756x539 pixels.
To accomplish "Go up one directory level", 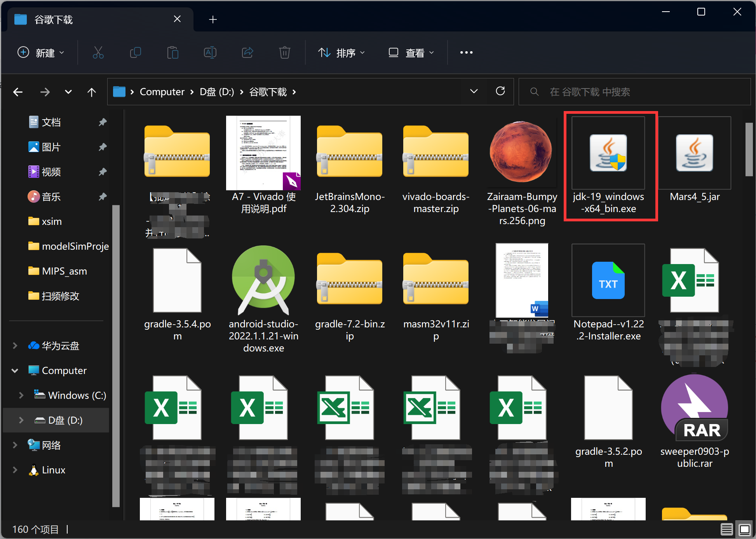I will pos(91,92).
